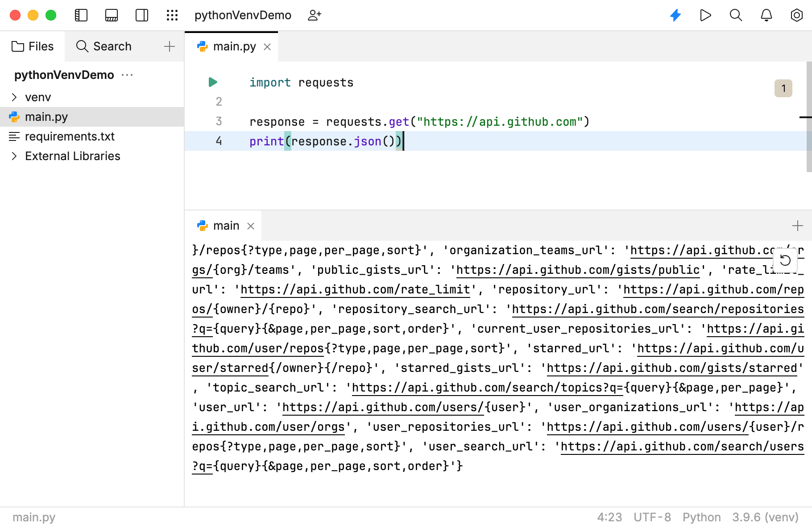812x528 pixels.
Task: Enable Smart Mode with the lightning icon
Action: point(675,15)
